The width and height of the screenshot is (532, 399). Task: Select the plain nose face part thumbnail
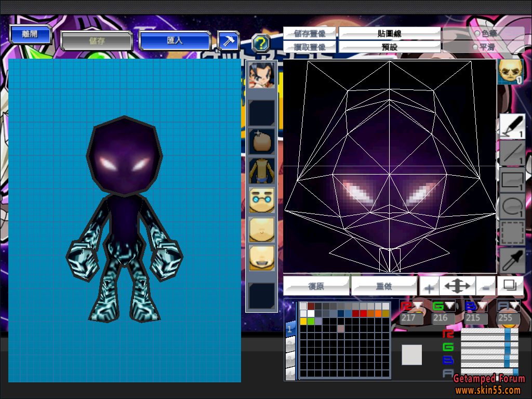pos(262,230)
